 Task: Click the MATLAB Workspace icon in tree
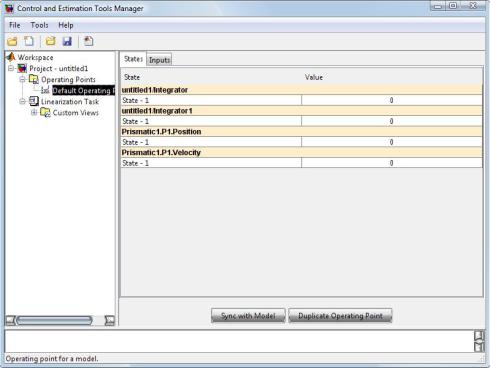pyautogui.click(x=11, y=57)
